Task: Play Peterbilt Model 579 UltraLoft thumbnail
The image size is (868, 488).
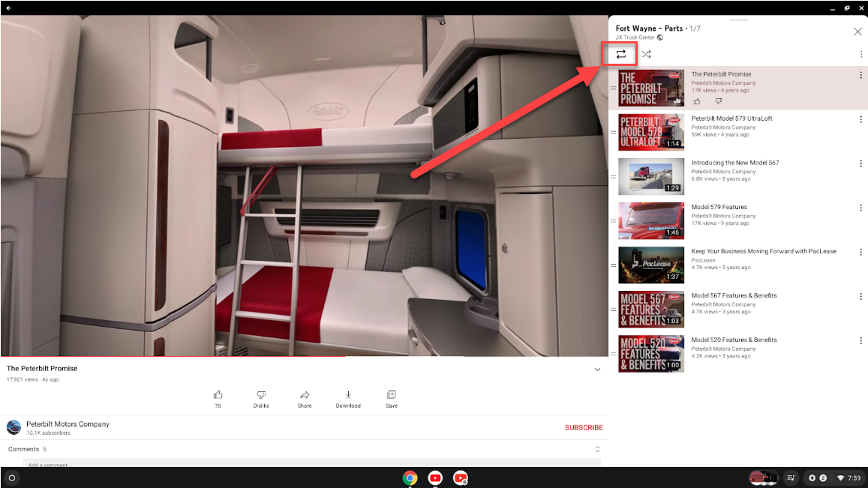Action: (651, 132)
